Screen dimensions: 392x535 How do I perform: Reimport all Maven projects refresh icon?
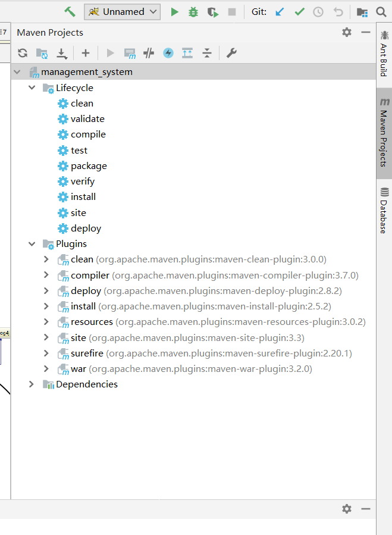tap(23, 53)
